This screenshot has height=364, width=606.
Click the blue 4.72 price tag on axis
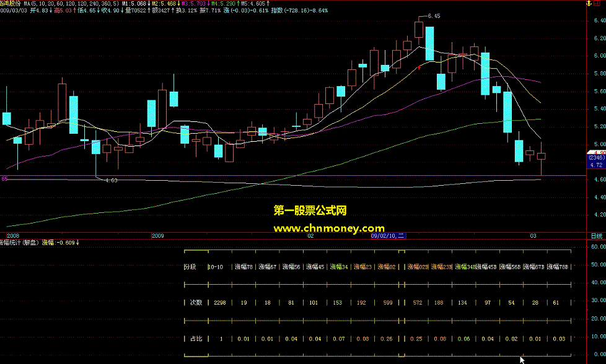click(x=596, y=165)
